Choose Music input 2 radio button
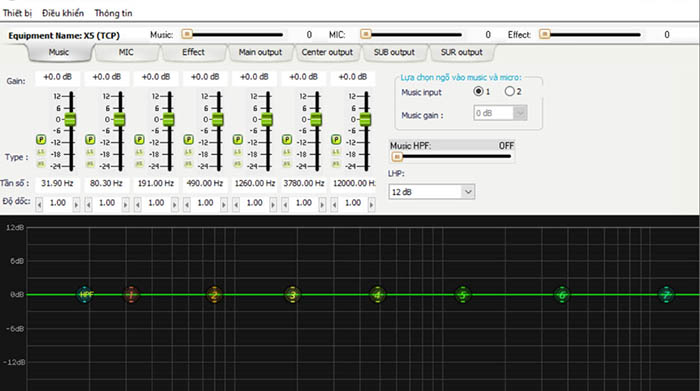Viewport: 700px width, 391px height. (509, 92)
